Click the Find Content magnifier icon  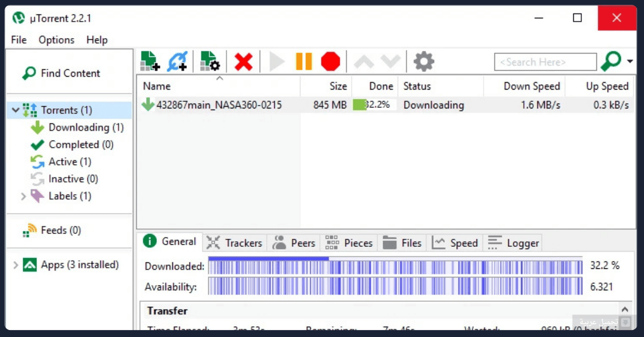[29, 74]
